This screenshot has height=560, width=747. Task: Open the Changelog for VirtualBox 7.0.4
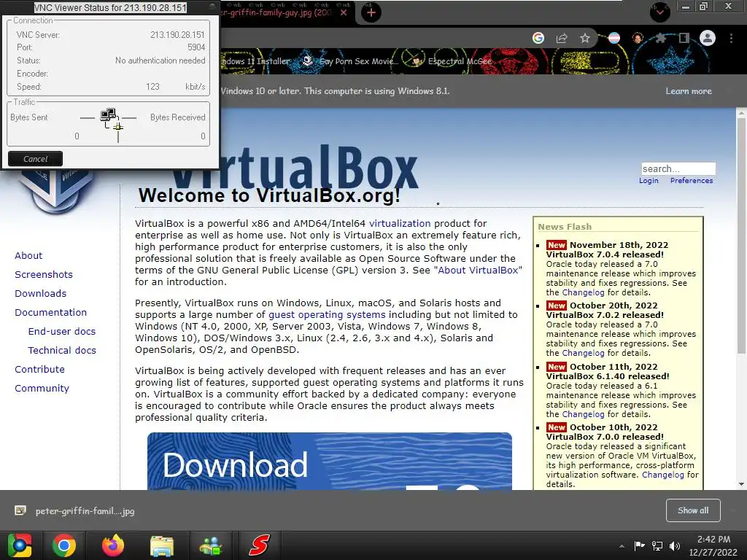tap(583, 292)
